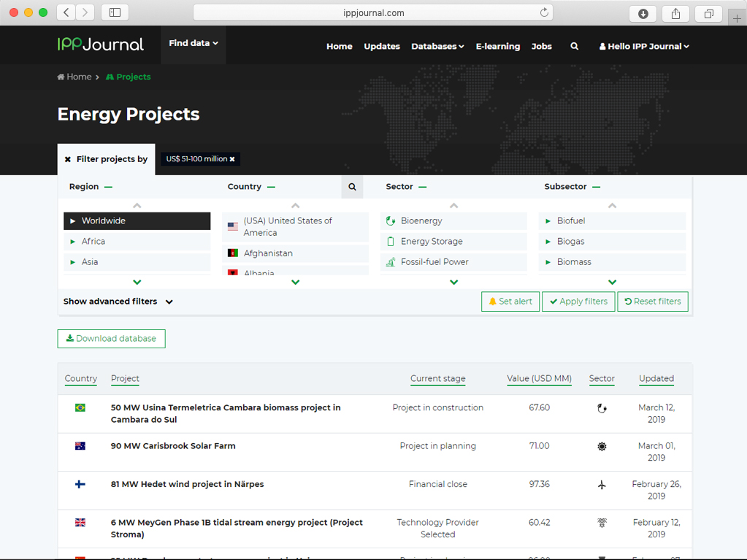Viewport: 747px width, 560px height.
Task: Click the solar sector icon for Carisbrook
Action: (x=602, y=446)
